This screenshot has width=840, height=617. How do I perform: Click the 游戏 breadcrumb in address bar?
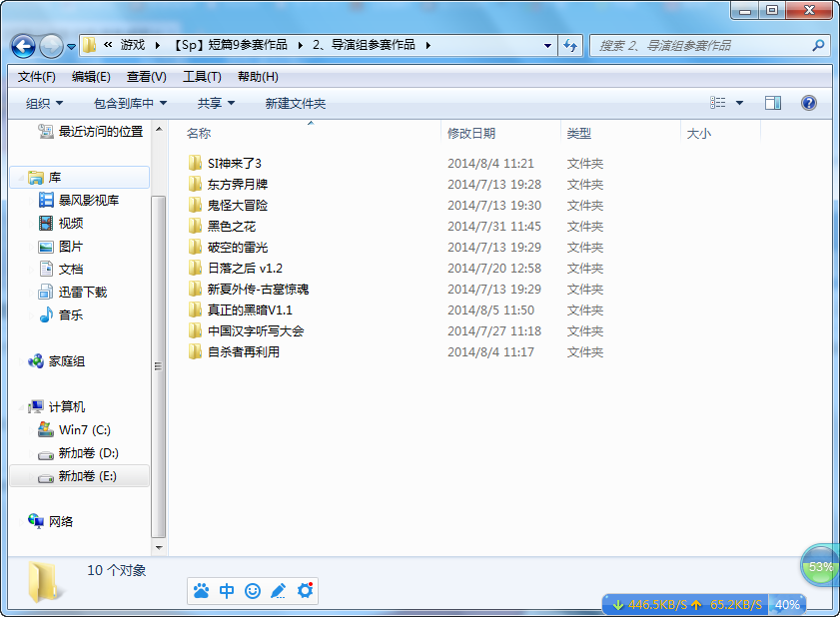click(x=132, y=45)
